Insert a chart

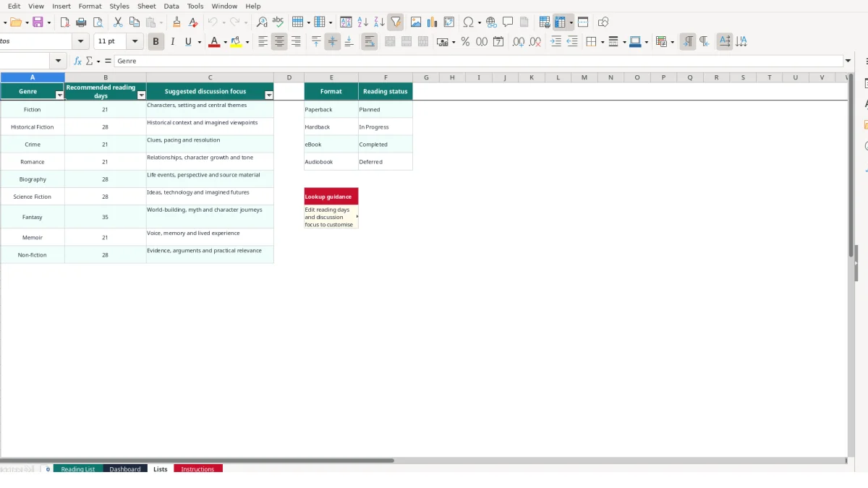pos(433,22)
